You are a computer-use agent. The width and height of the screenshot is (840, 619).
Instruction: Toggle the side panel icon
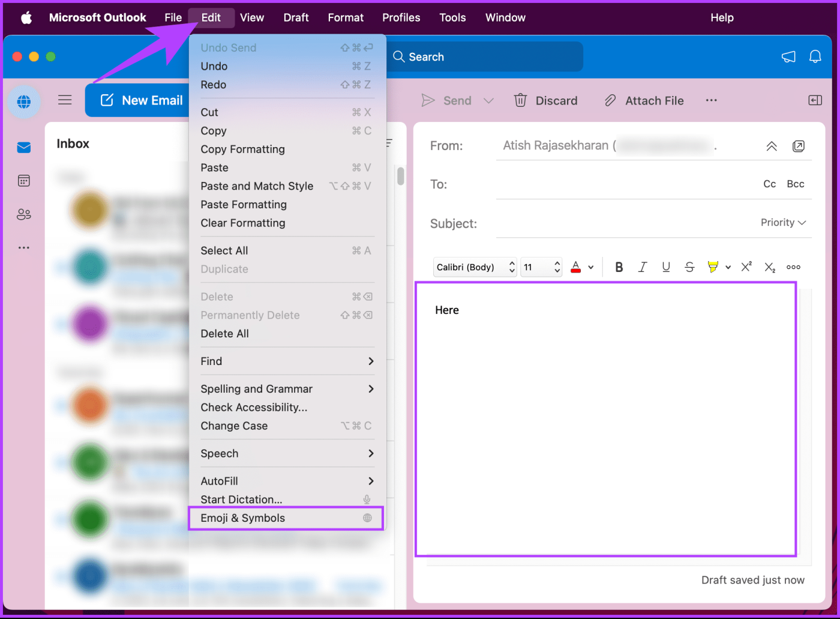815,100
